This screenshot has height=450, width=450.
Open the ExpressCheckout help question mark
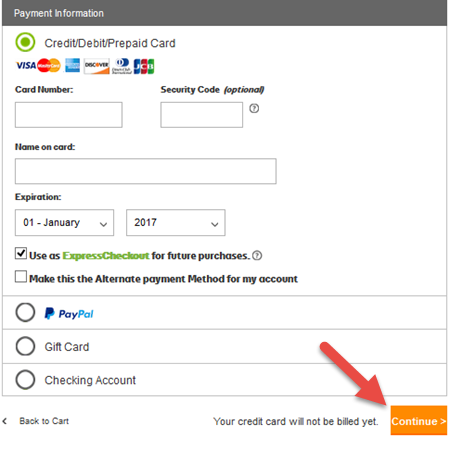[x=257, y=256]
